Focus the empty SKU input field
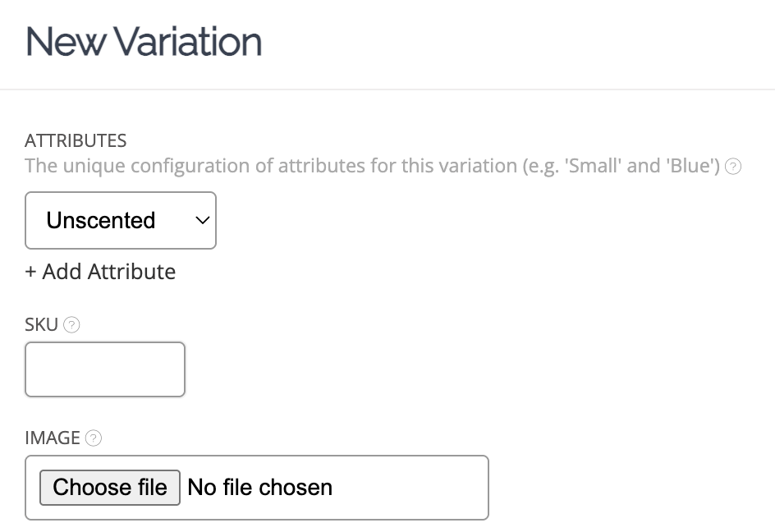Viewport: 775px width, 532px height. pos(105,369)
